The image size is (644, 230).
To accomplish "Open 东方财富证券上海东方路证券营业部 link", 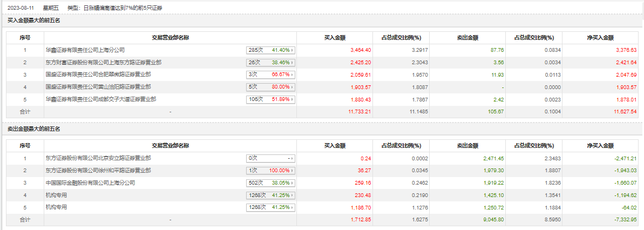I will click(104, 62).
